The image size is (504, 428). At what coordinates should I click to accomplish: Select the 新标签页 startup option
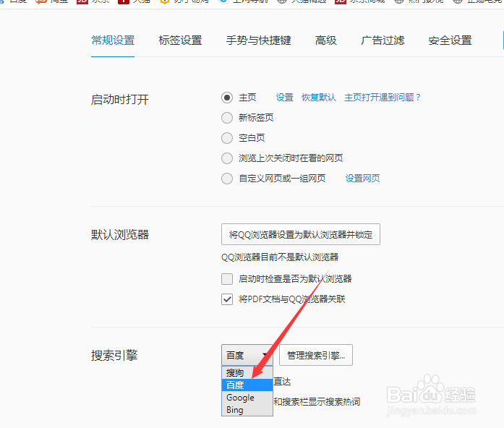[x=227, y=118]
